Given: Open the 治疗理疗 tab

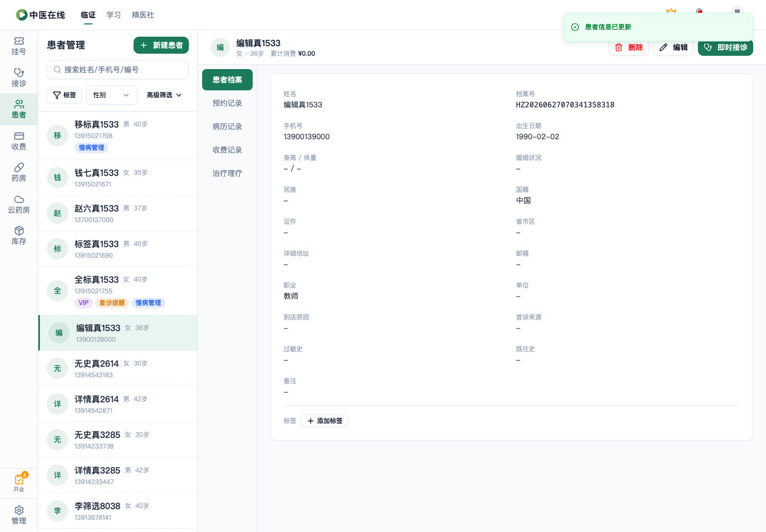Looking at the screenshot, I should tap(227, 173).
